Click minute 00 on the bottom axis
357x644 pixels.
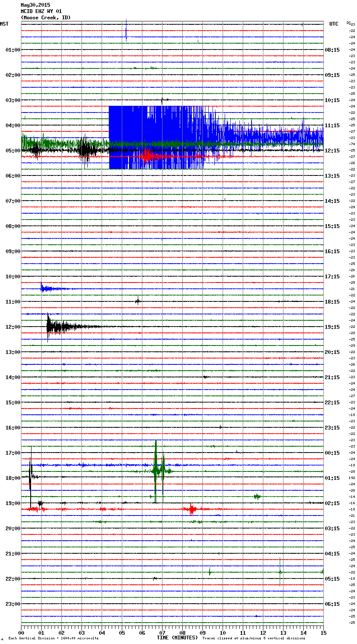(21, 633)
